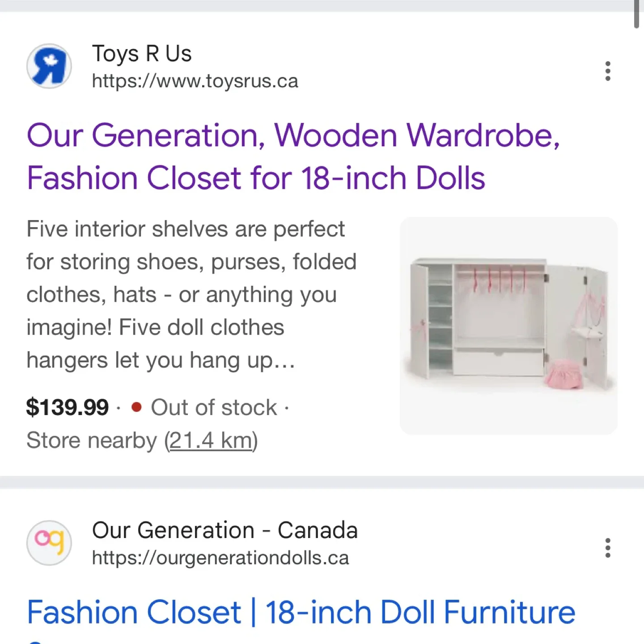The image size is (644, 644).
Task: Click the red out-of-stock indicator dot
Action: coord(137,407)
